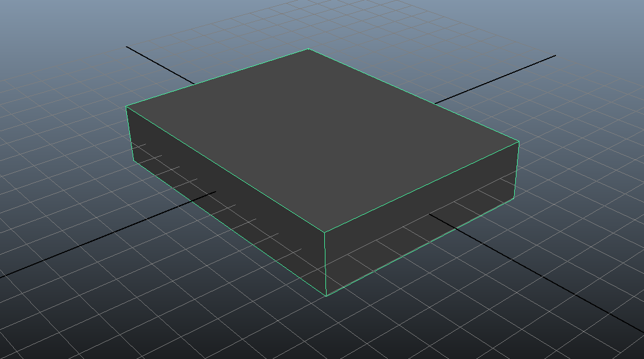Select the top back-left edge of the box
644x359 pixels.
click(217, 78)
